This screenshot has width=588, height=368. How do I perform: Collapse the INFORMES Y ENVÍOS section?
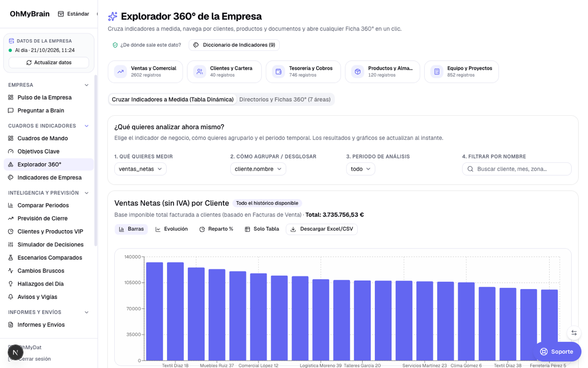click(x=87, y=313)
